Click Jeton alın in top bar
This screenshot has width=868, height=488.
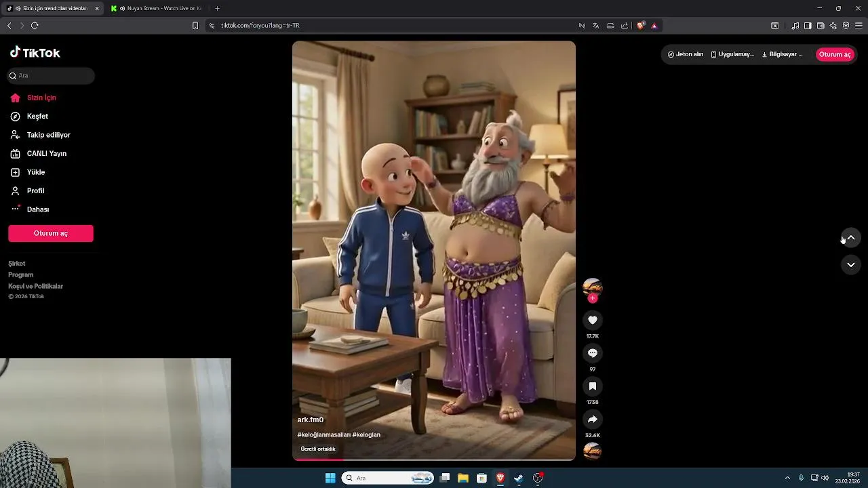686,54
